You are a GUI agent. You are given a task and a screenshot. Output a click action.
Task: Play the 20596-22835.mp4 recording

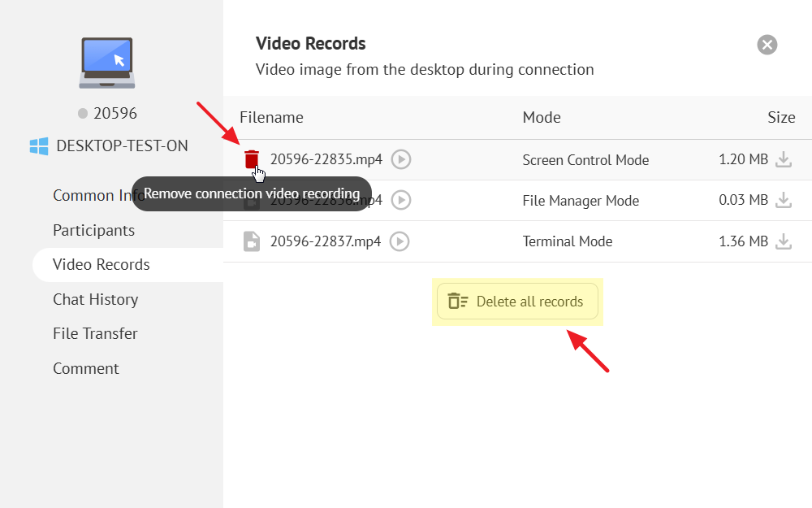(x=400, y=159)
